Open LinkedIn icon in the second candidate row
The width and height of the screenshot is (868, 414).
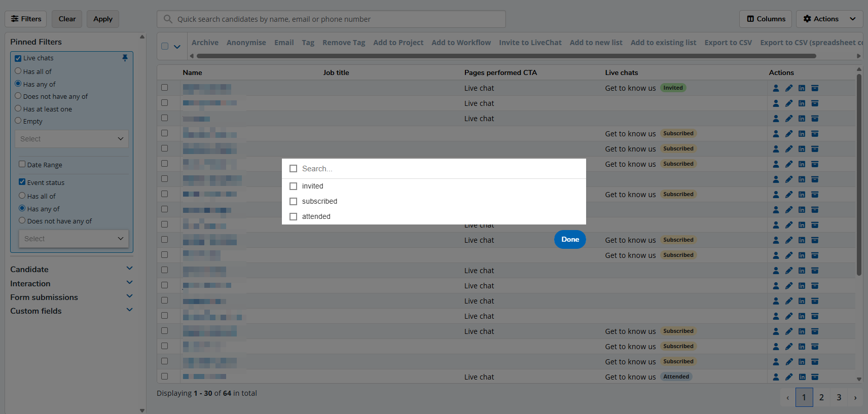coord(802,103)
